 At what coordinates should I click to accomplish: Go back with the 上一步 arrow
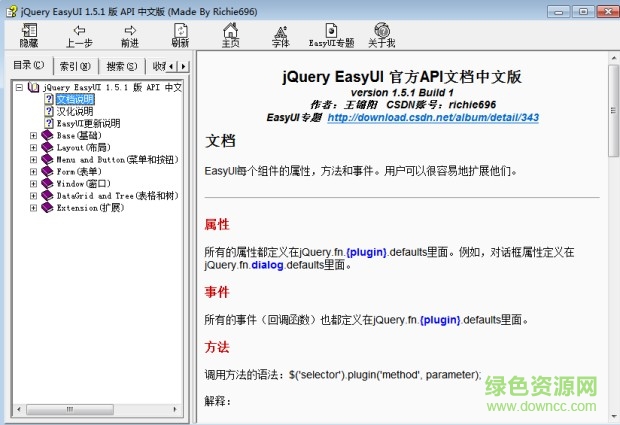[79, 35]
